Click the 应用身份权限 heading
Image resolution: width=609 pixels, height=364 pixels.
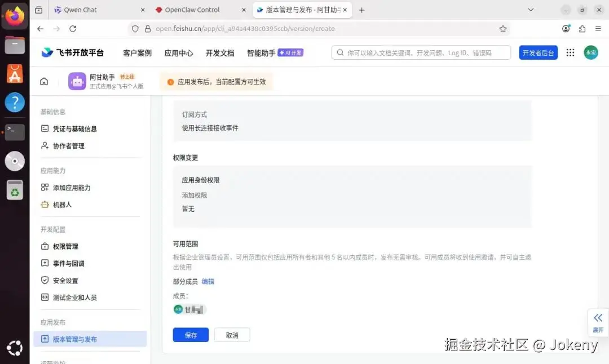pos(201,180)
